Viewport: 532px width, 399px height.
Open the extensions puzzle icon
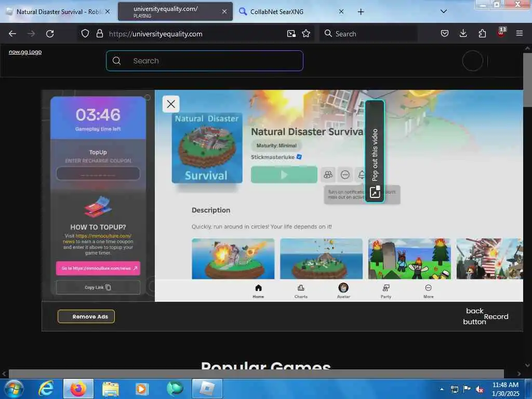point(482,34)
